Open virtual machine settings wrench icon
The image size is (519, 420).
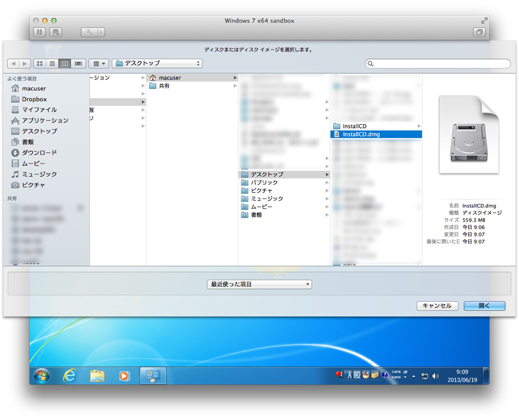(x=89, y=32)
